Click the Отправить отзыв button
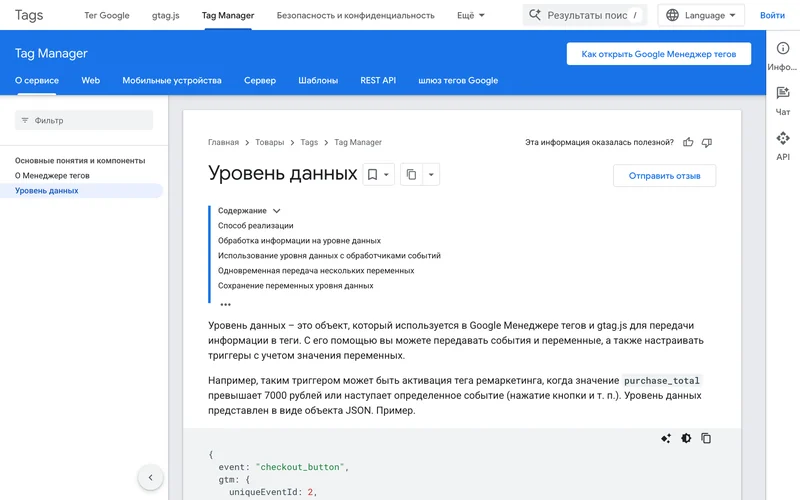Screen dimensions: 800x500 664,176
